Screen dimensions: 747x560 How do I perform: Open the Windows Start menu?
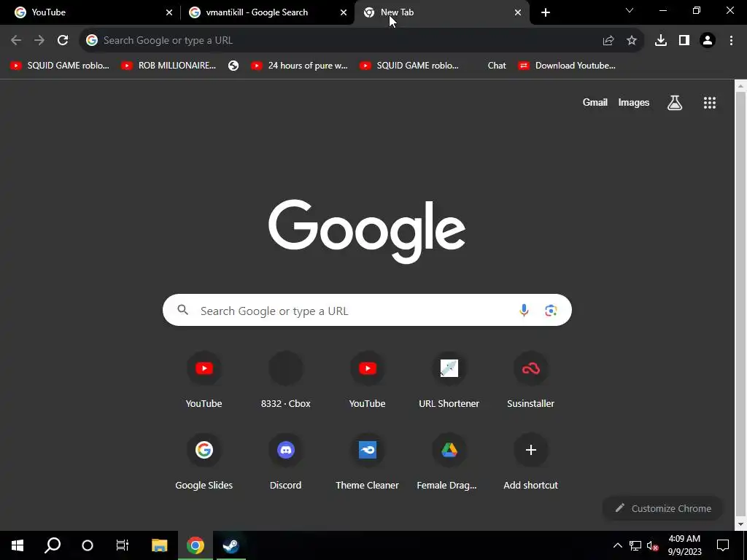point(18,545)
